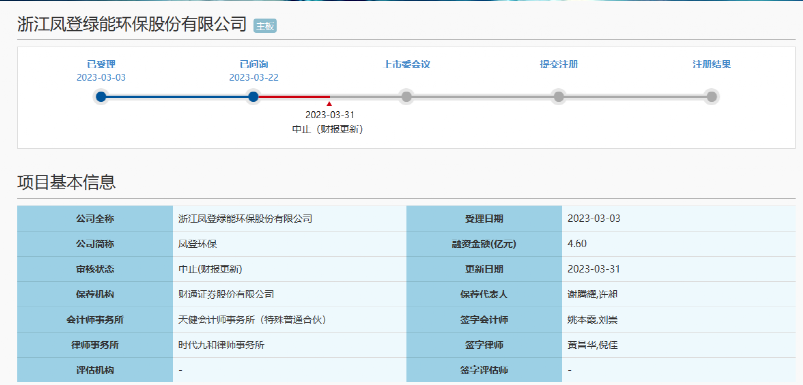Click the 保荐代表人 header cell

[x=484, y=294]
